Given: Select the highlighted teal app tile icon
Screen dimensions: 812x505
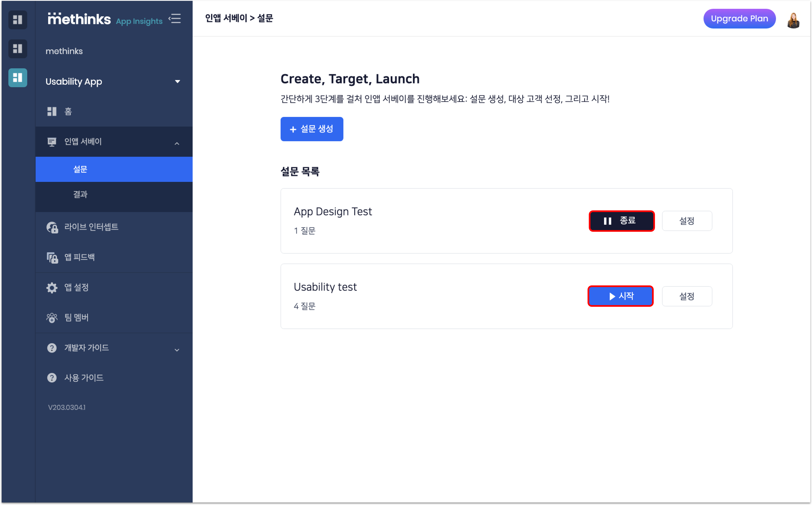Looking at the screenshot, I should pos(18,78).
